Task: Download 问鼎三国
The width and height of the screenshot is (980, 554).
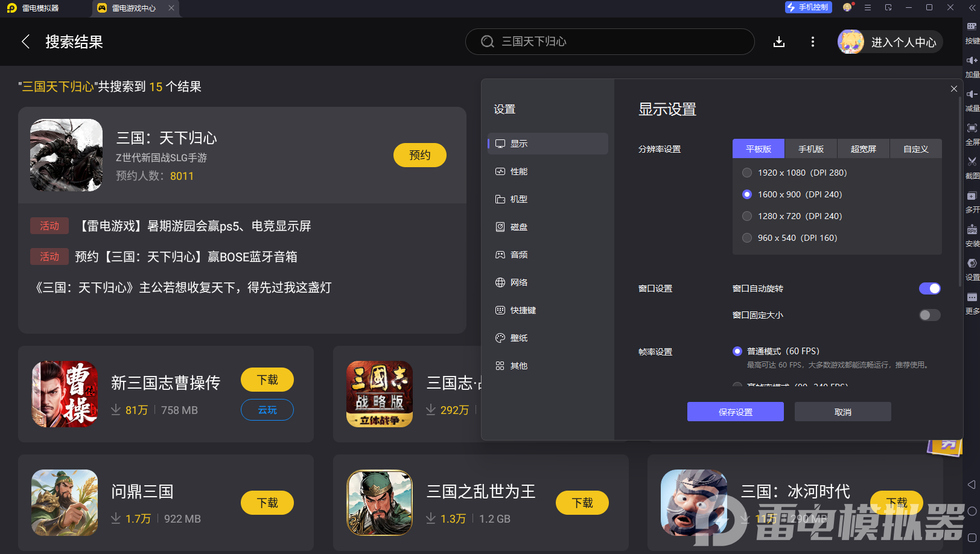Action: coord(267,503)
